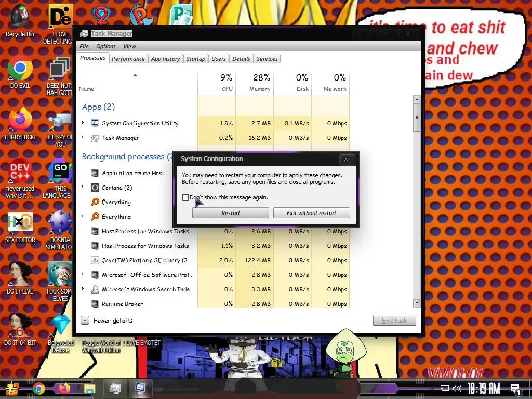
Task: Click the DO IT 64 BIT desktop icon
Action: [20, 330]
